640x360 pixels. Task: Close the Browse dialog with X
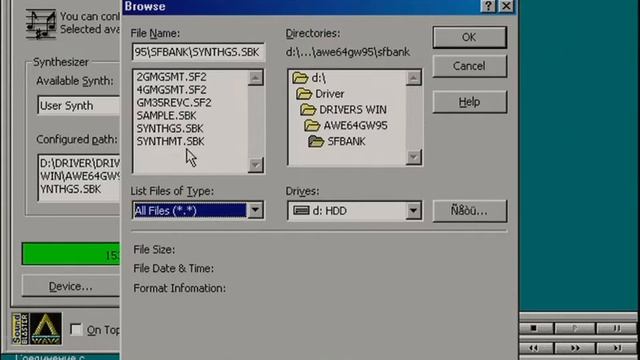click(506, 6)
